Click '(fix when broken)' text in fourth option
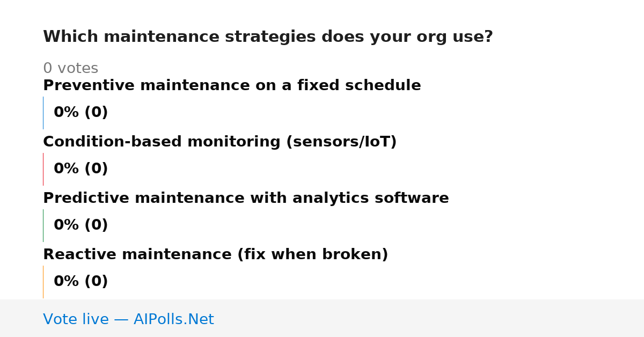Image resolution: width=644 pixels, height=337 pixels. pyautogui.click(x=313, y=255)
